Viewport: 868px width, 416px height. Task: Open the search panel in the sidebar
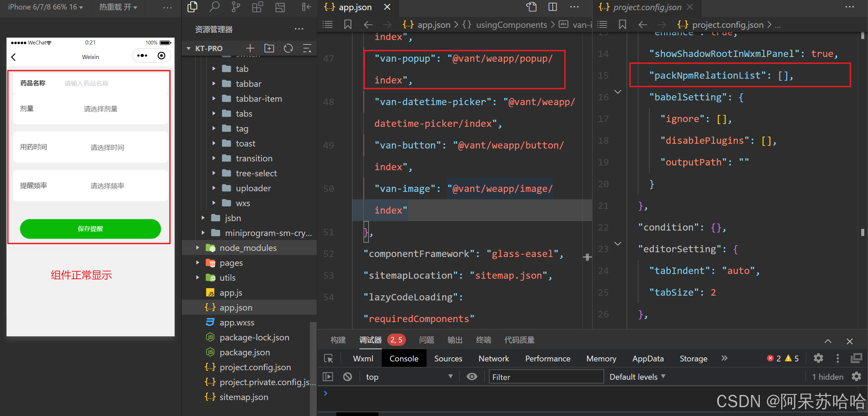[215, 7]
